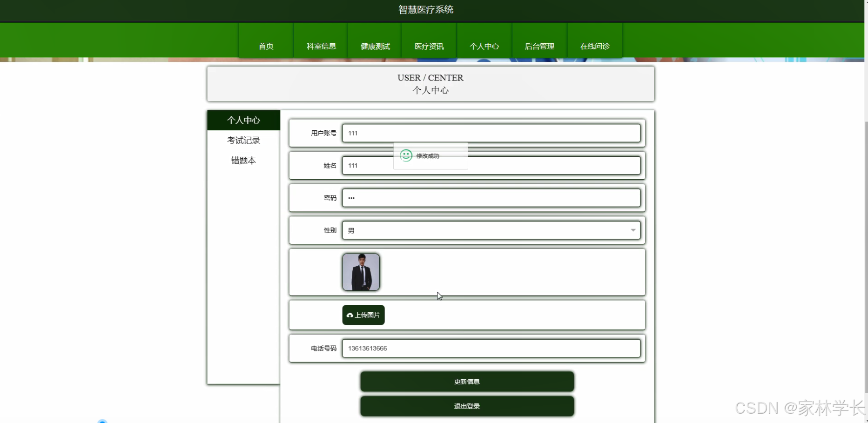Open the 性别 gender dropdown arrow
868x423 pixels.
point(633,230)
